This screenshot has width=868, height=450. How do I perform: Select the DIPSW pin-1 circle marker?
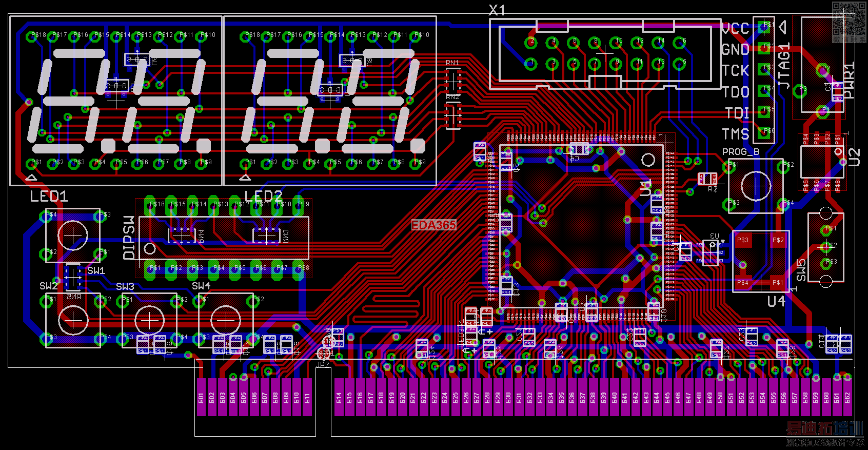[150, 249]
